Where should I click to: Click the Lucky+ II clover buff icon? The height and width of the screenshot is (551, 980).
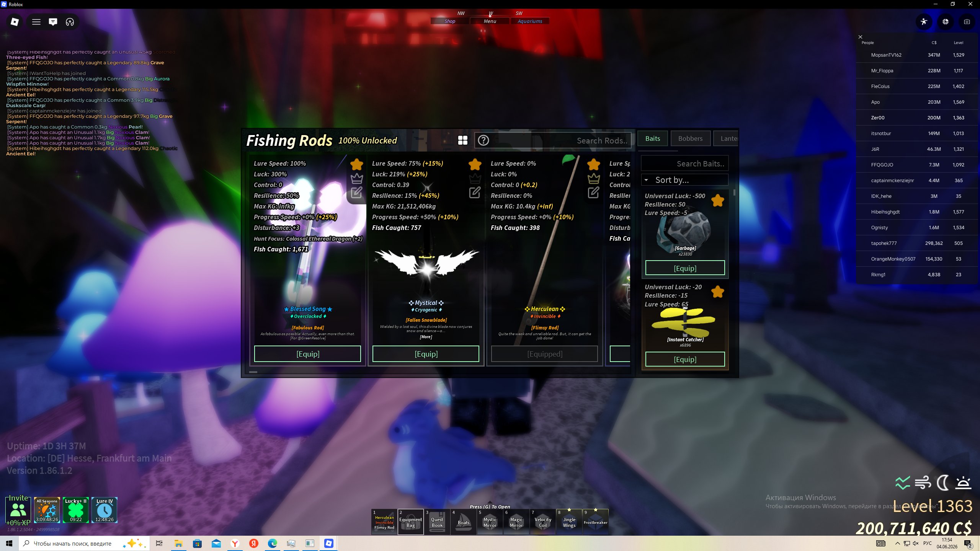tap(76, 510)
